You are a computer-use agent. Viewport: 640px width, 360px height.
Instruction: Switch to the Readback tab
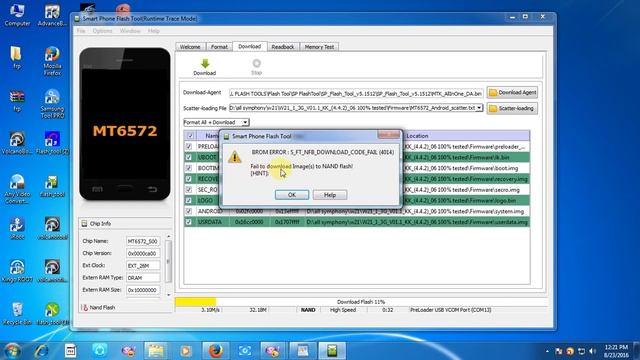(x=283, y=47)
